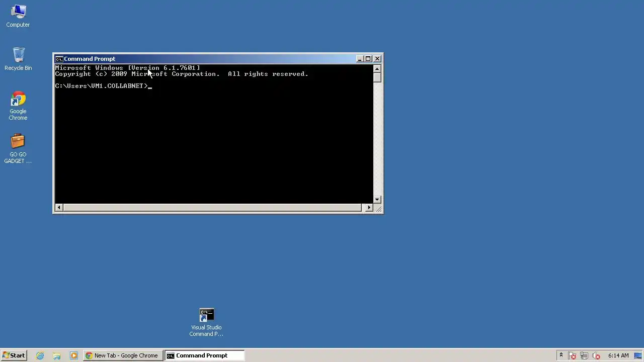Maximize the Command Prompt window

click(x=368, y=59)
